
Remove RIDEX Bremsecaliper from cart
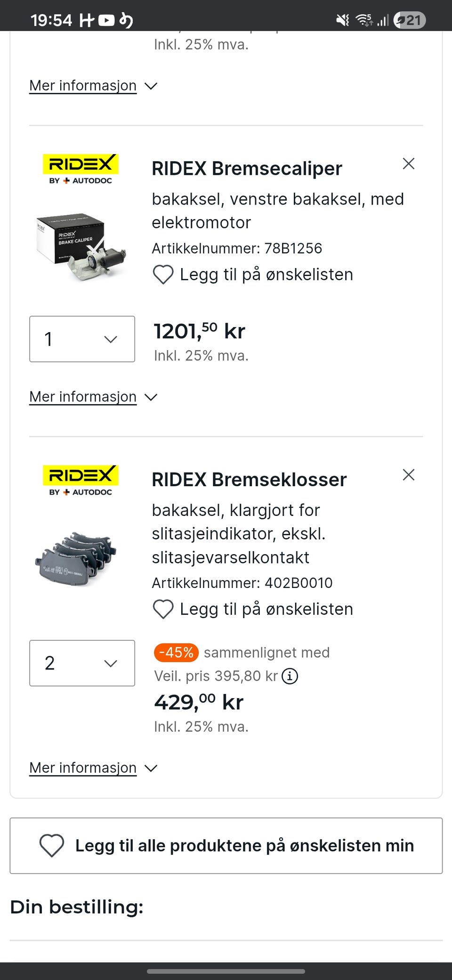click(408, 164)
